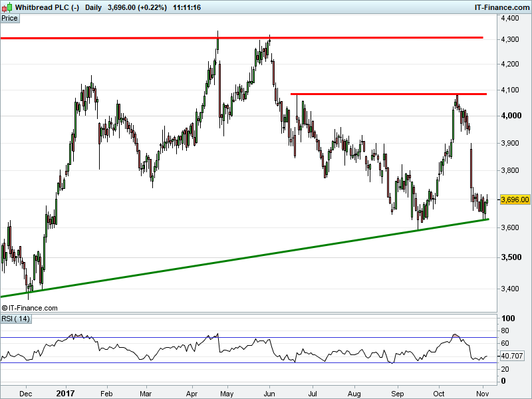Click the Aug label on time axis
Screen dimensions: 532x399
tap(354, 394)
